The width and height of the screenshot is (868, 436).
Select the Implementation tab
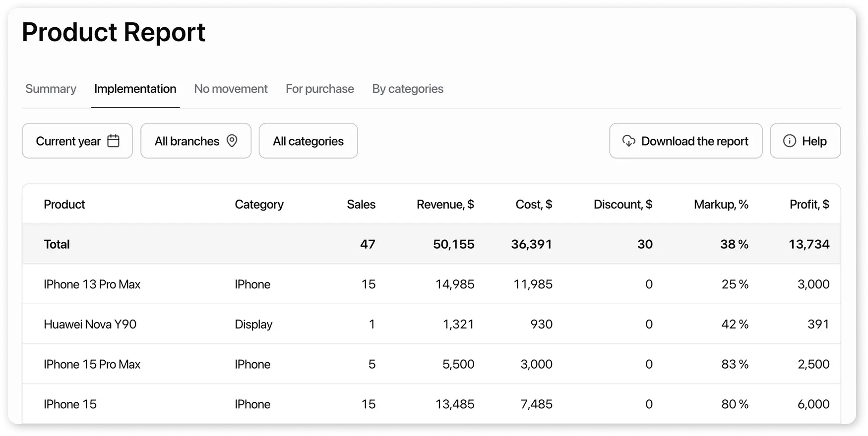135,89
